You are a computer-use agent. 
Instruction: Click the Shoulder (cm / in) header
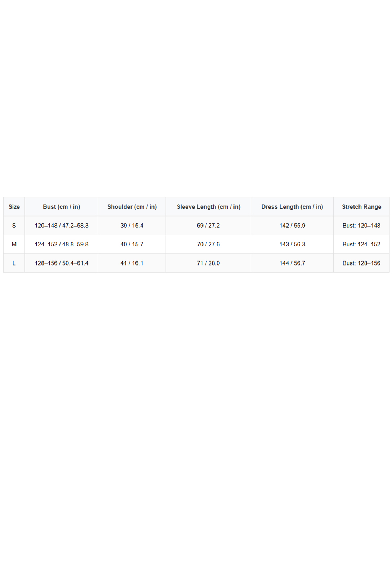(x=132, y=207)
